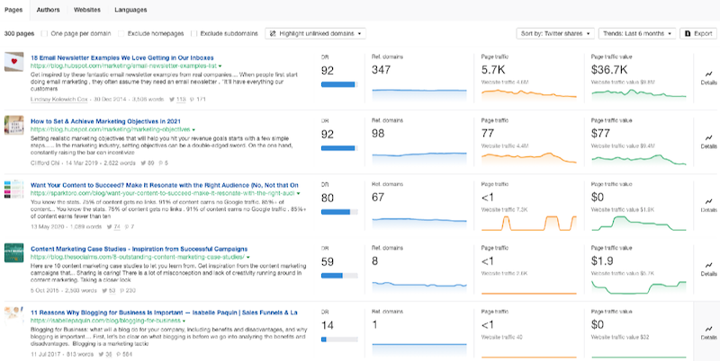Click the DR 92 bar for Email Newsletter row
720x361 pixels.
click(339, 85)
